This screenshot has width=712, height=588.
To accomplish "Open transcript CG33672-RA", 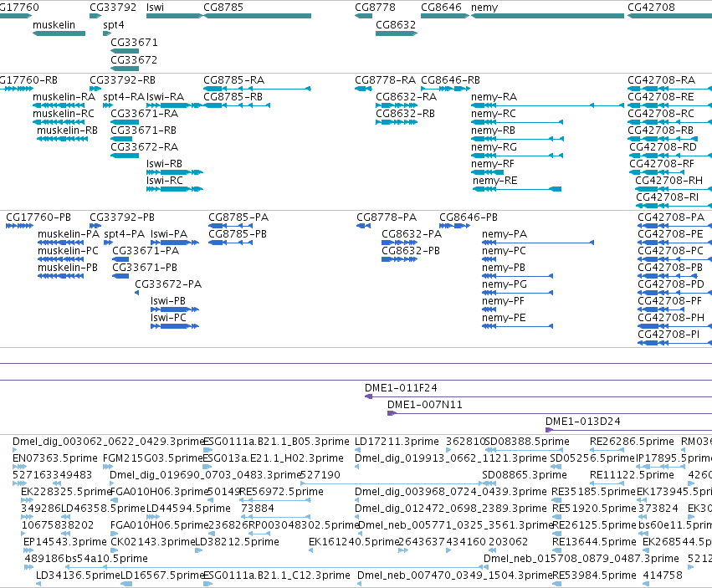I will [x=145, y=147].
